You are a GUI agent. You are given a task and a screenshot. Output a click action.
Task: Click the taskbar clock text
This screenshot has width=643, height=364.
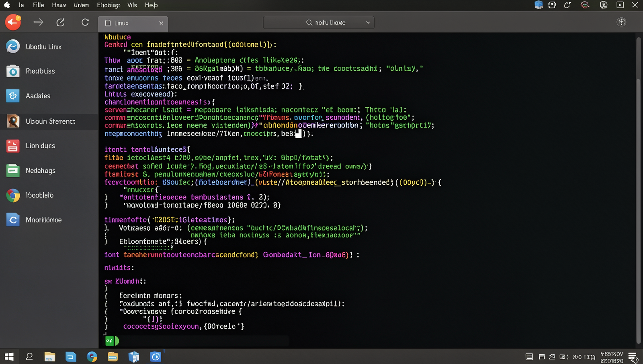coord(612,357)
